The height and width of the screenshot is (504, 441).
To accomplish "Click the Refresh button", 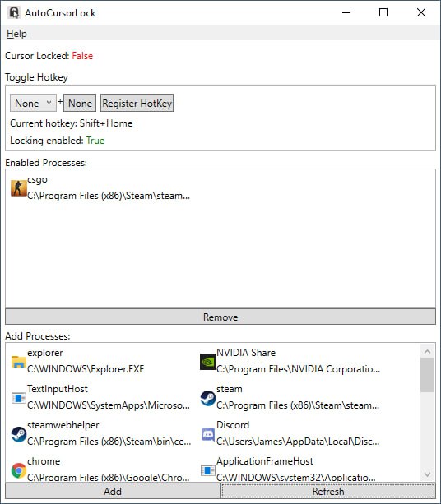I will coord(328,491).
